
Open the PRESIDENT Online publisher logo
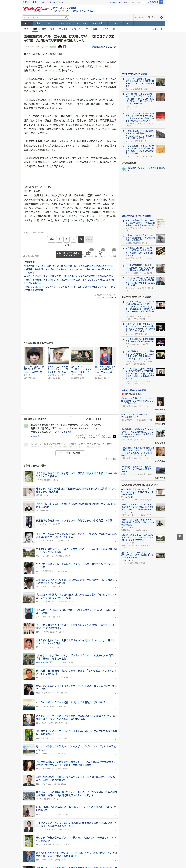point(104,47)
